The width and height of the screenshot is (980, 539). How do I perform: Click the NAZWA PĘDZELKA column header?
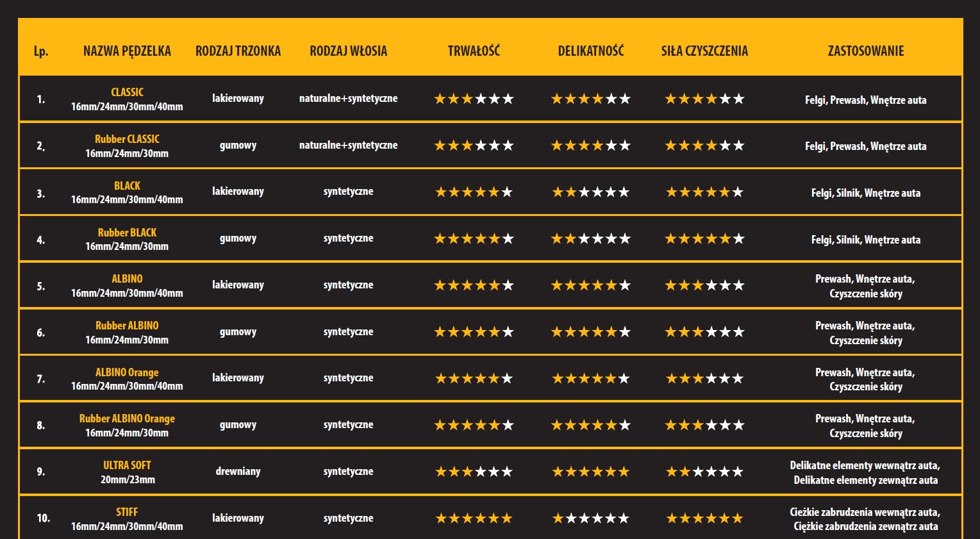click(x=127, y=51)
